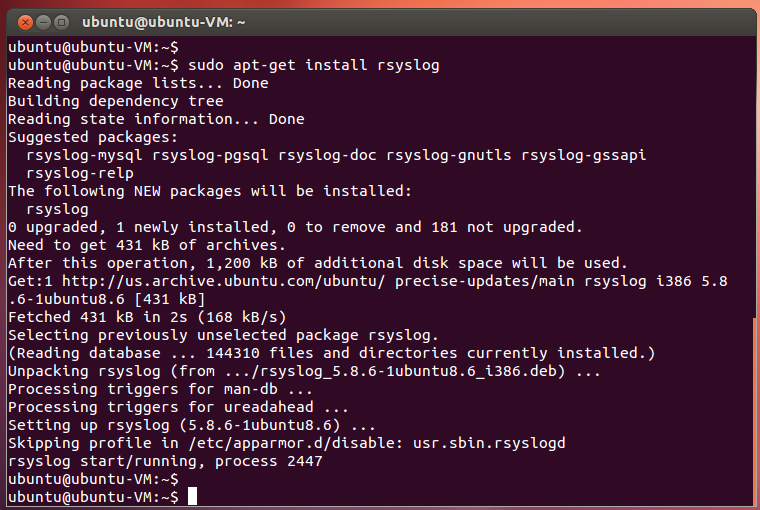Click the '144310 files and directories' text
This screenshot has width=760, height=510.
coord(332,353)
